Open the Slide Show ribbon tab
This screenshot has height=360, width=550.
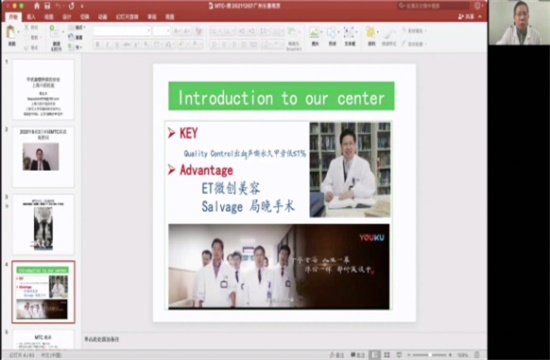pos(127,17)
